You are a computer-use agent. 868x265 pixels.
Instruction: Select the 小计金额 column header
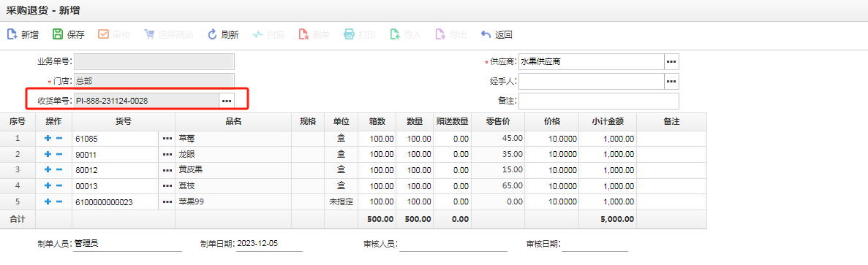(x=608, y=122)
